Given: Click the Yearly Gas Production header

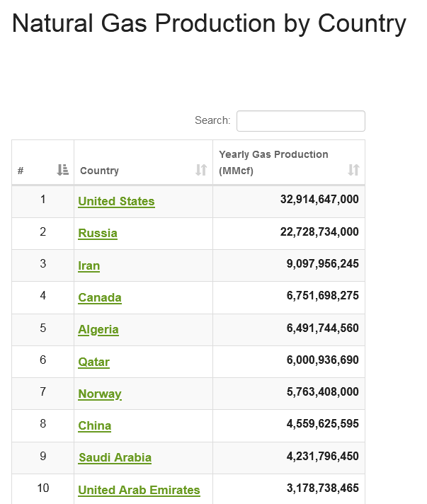Looking at the screenshot, I should point(273,162).
